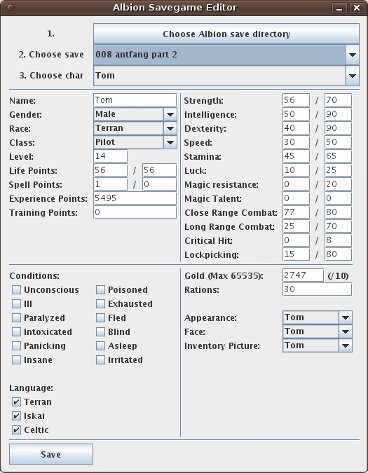Expand the Gender combo box

click(x=135, y=114)
